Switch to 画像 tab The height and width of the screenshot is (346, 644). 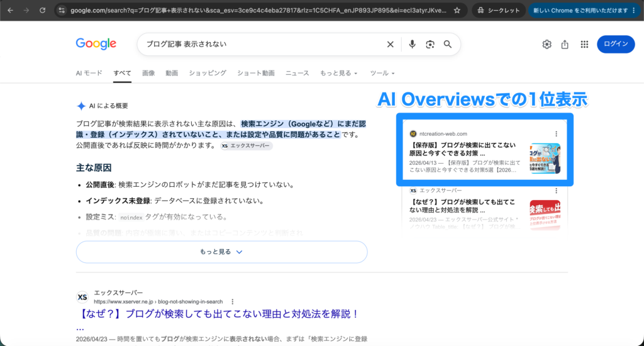tap(148, 73)
